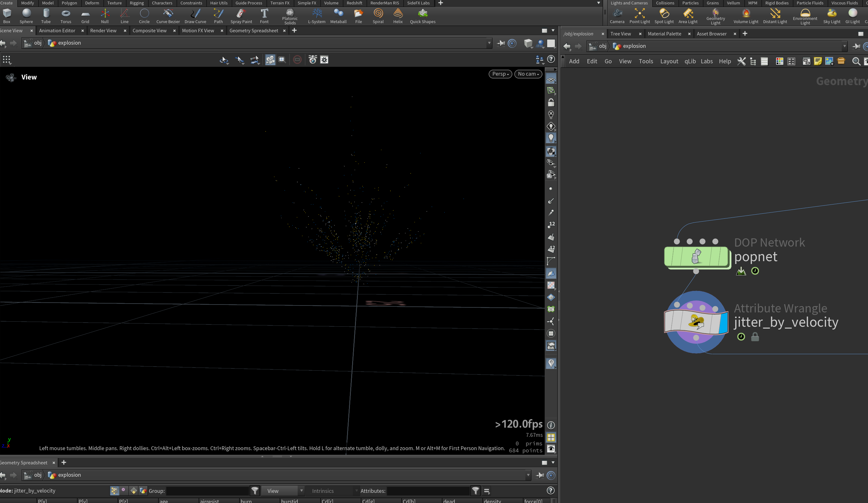The height and width of the screenshot is (503, 868).
Task: Click the Camera shelf icon
Action: (x=617, y=16)
